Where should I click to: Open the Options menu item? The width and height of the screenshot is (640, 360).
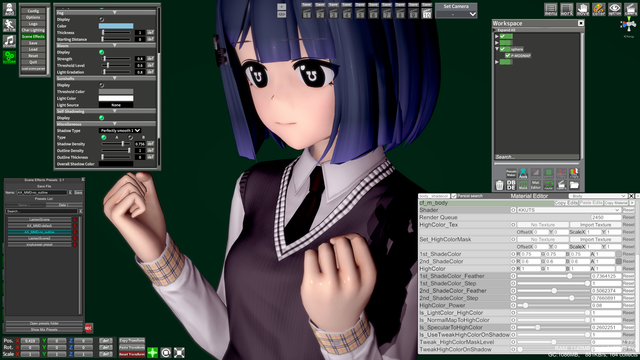[33, 18]
